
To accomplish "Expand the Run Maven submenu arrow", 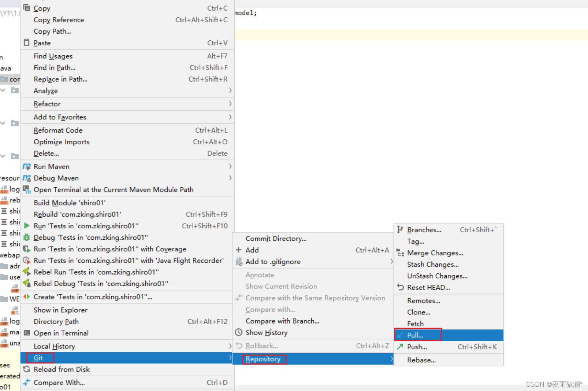I will tap(230, 166).
